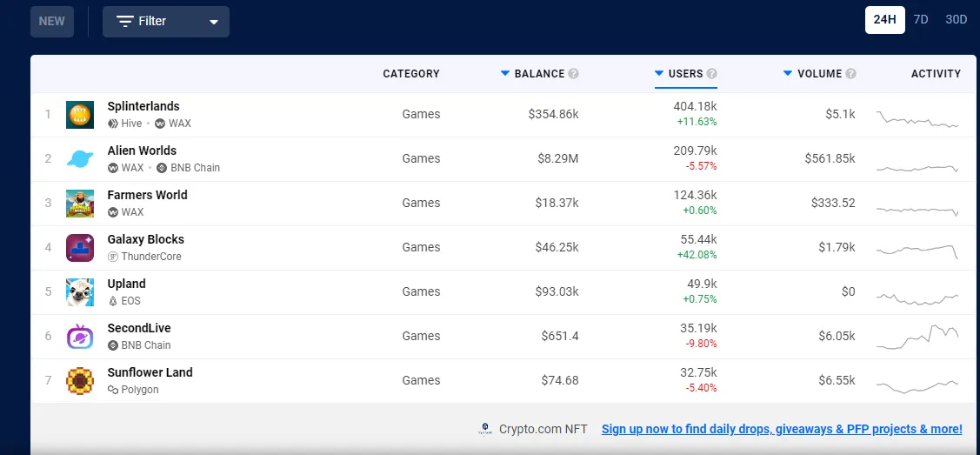Click the Galaxy Blocks activity sparkline chart
This screenshot has height=455, width=980.
pyautogui.click(x=917, y=251)
